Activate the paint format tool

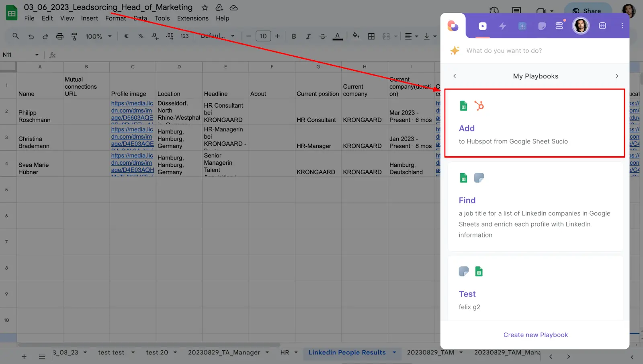pyautogui.click(x=74, y=36)
